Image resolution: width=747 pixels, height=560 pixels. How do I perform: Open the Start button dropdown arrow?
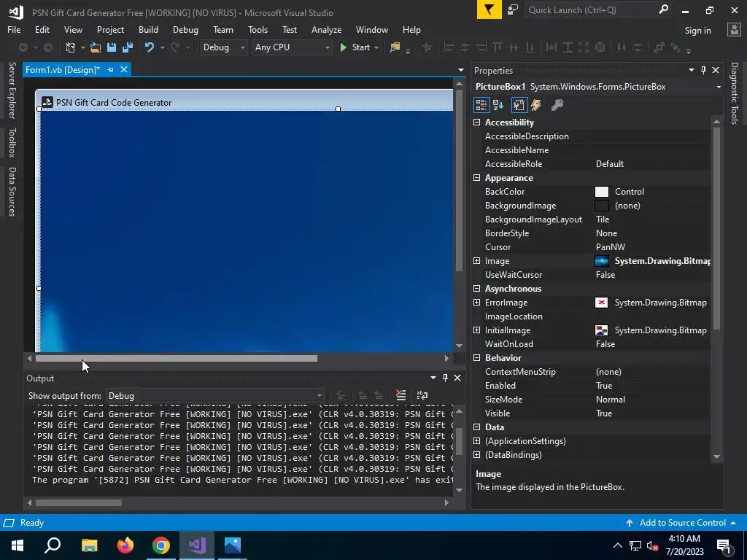click(x=376, y=47)
